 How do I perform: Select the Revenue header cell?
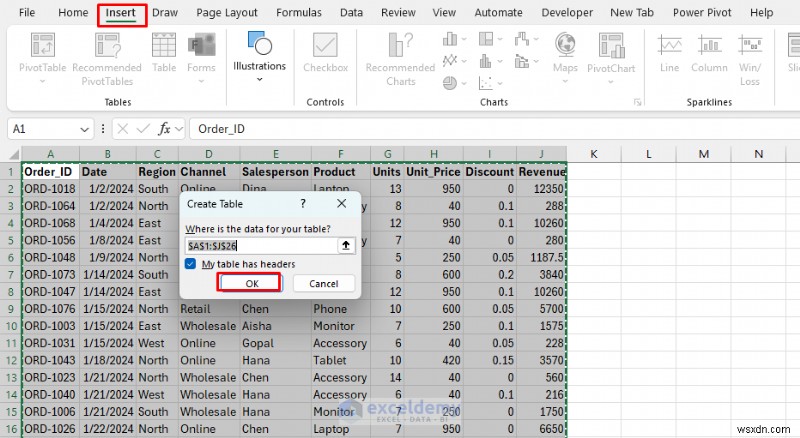tap(541, 172)
